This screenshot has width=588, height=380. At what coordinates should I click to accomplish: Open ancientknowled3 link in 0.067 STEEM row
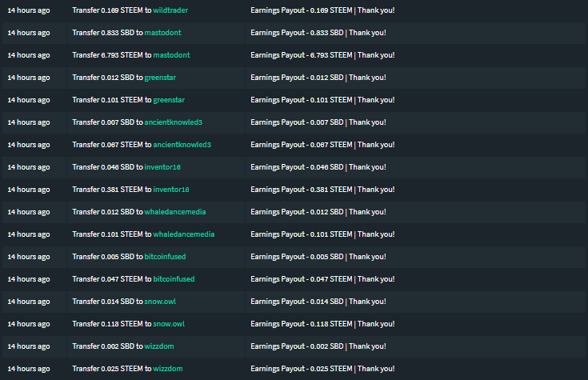tap(182, 145)
